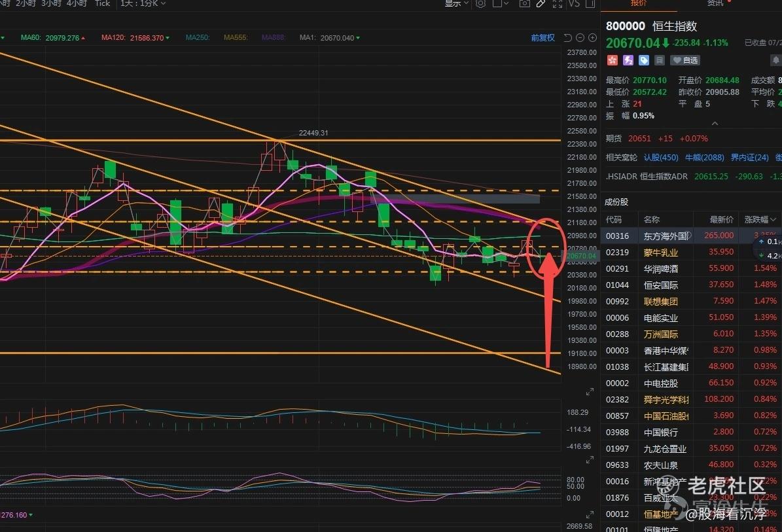The height and width of the screenshot is (532, 782).
Task: Toggle the side panel layout icon
Action: point(590,3)
